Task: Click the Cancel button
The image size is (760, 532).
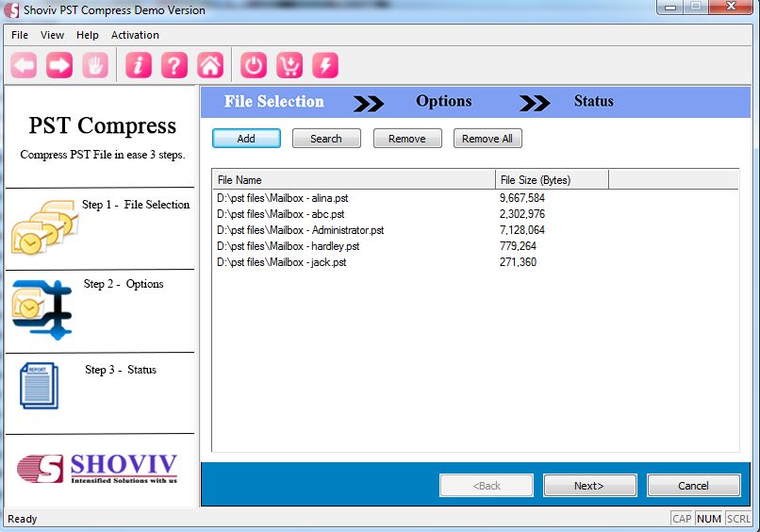Action: pyautogui.click(x=694, y=486)
